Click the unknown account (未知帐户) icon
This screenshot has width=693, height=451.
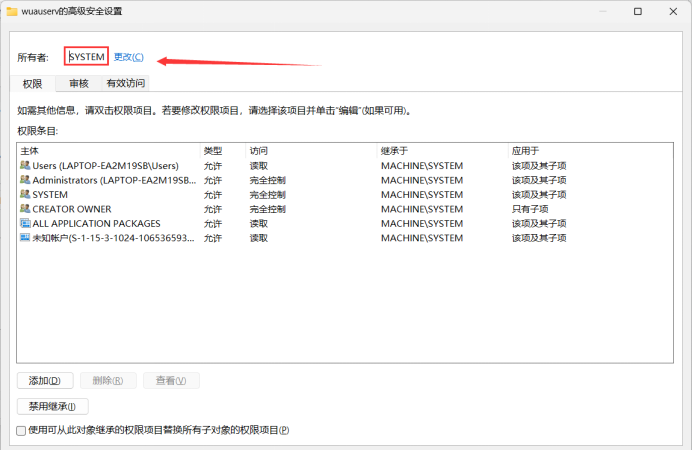[x=25, y=238]
